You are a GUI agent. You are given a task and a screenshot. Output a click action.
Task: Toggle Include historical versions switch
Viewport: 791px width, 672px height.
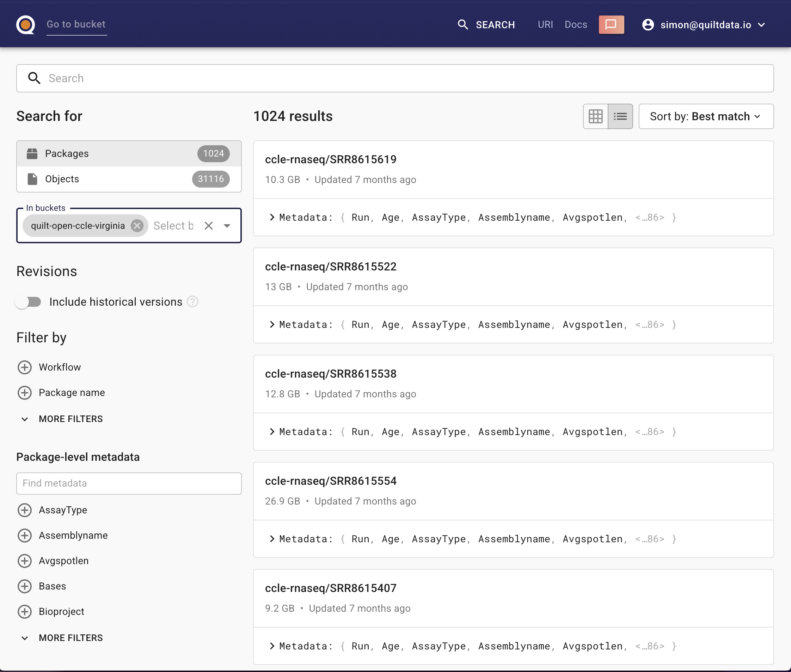point(29,302)
